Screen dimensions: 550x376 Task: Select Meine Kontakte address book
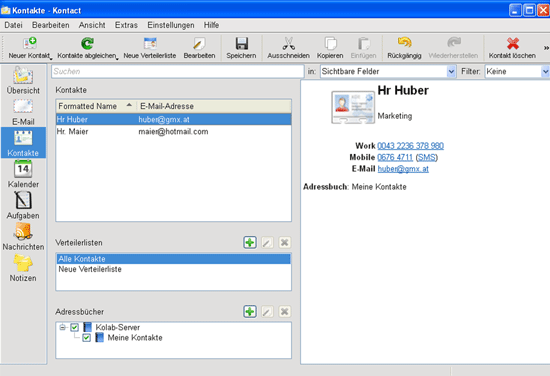tap(135, 338)
